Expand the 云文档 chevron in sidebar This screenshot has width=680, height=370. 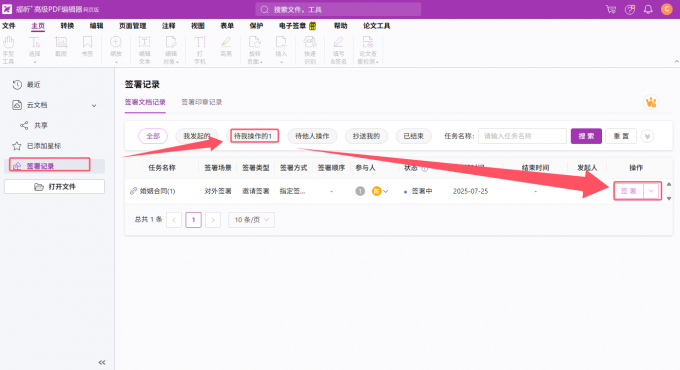tap(94, 105)
